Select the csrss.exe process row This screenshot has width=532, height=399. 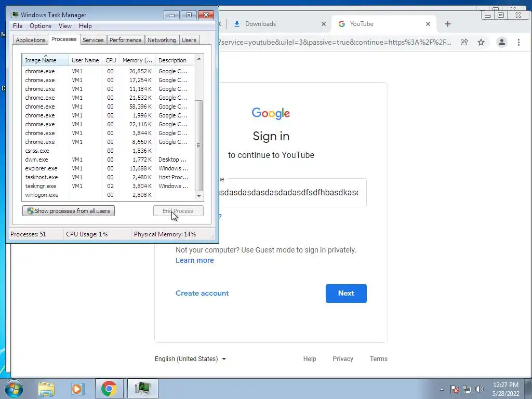pos(108,151)
